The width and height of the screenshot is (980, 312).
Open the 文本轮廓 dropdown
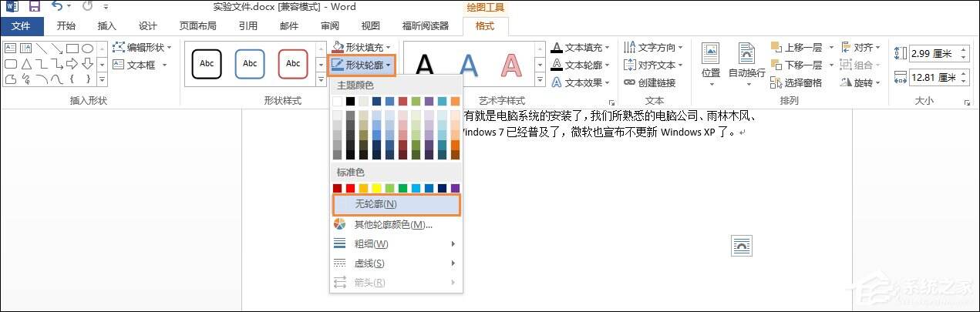pyautogui.click(x=581, y=65)
